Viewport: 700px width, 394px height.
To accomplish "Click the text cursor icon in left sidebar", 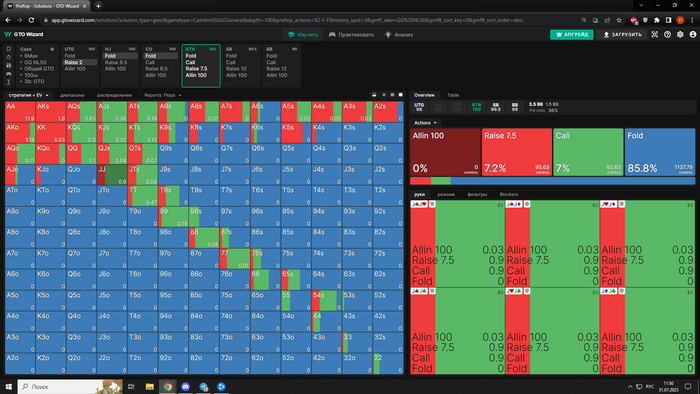I will coord(8,82).
